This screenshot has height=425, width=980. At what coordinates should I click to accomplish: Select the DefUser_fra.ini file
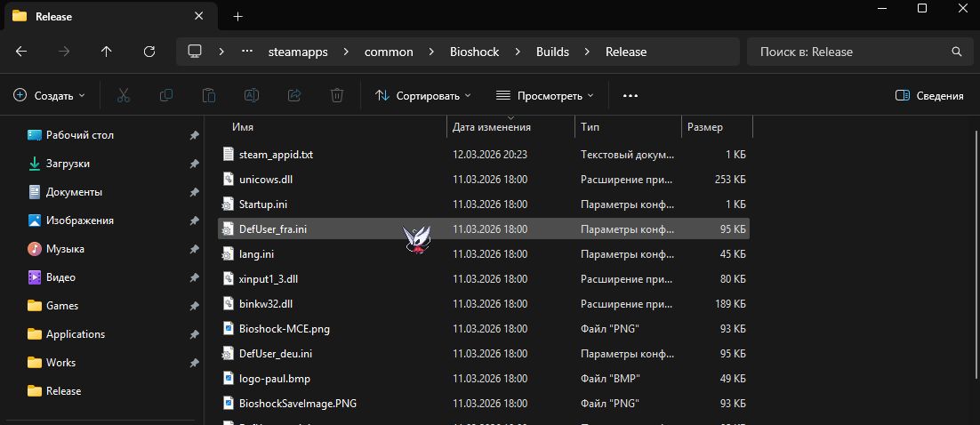click(x=484, y=229)
